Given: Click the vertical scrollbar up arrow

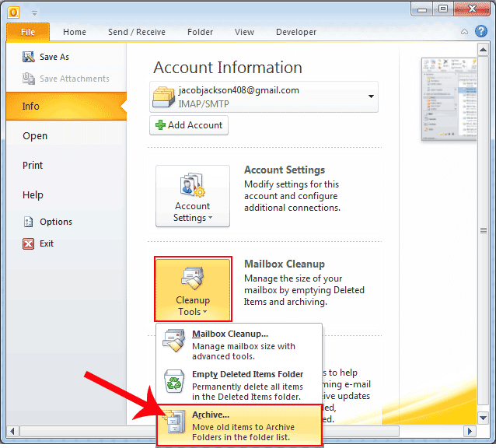Looking at the screenshot, I should (483, 50).
